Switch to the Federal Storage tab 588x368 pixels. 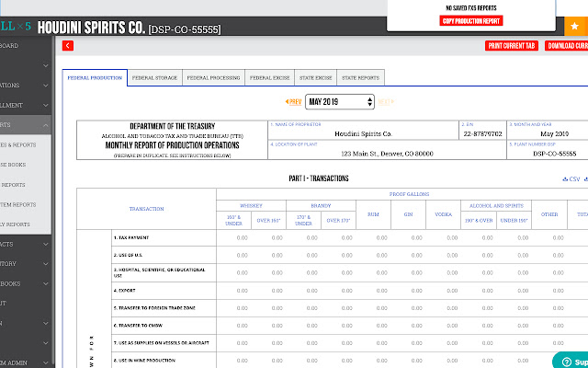154,77
